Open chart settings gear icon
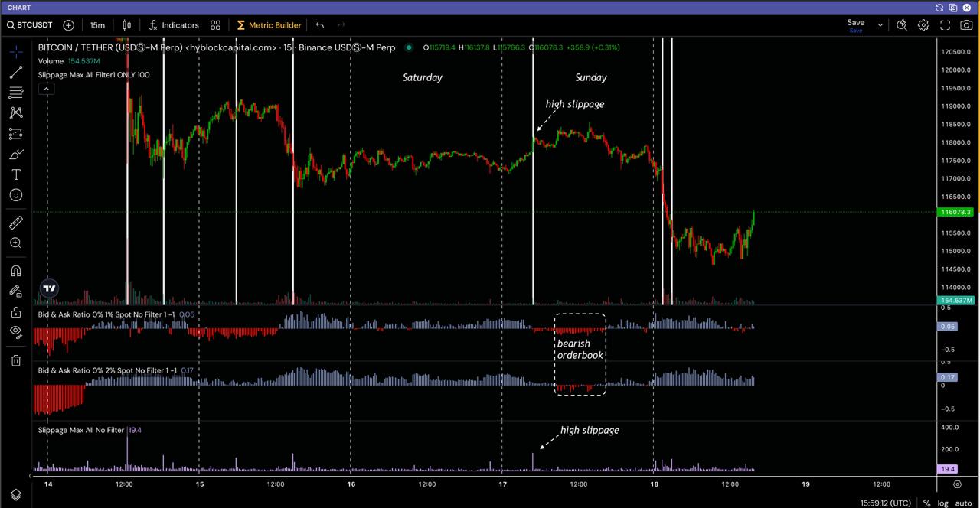Screen dimensions: 980x508 coord(923,25)
